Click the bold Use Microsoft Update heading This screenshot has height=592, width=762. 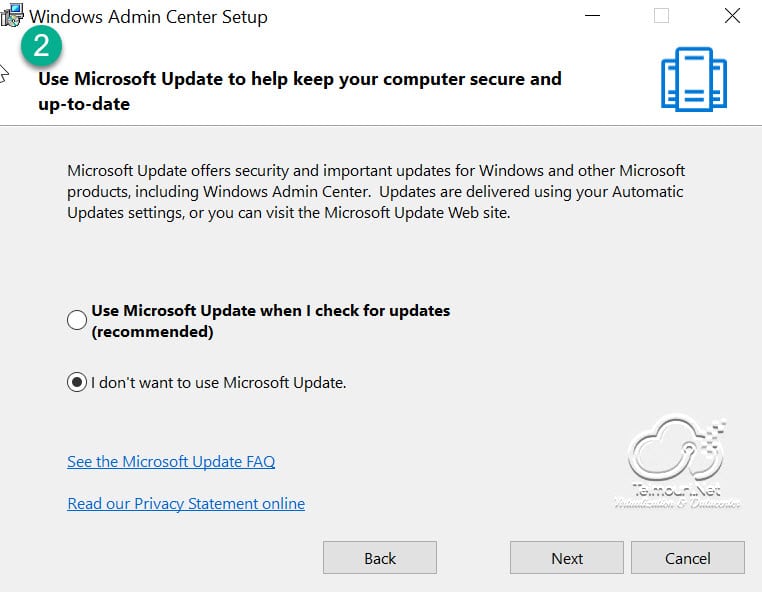(300, 91)
